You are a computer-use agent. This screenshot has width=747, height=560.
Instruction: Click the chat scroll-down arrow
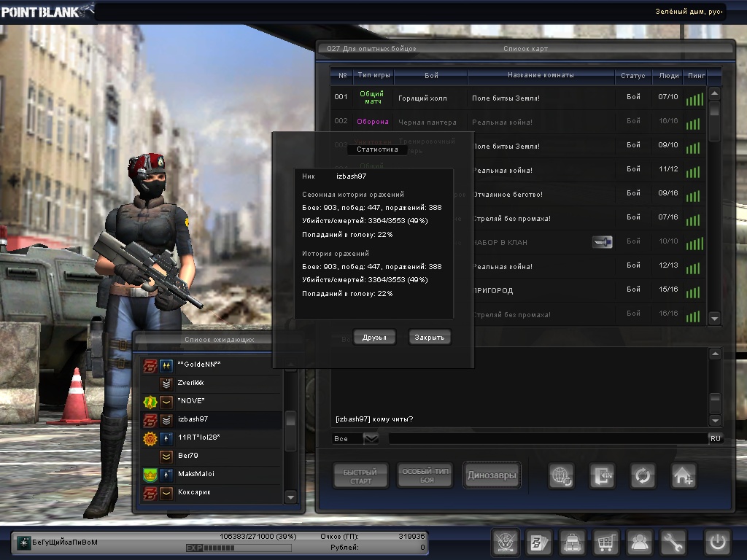click(x=715, y=420)
